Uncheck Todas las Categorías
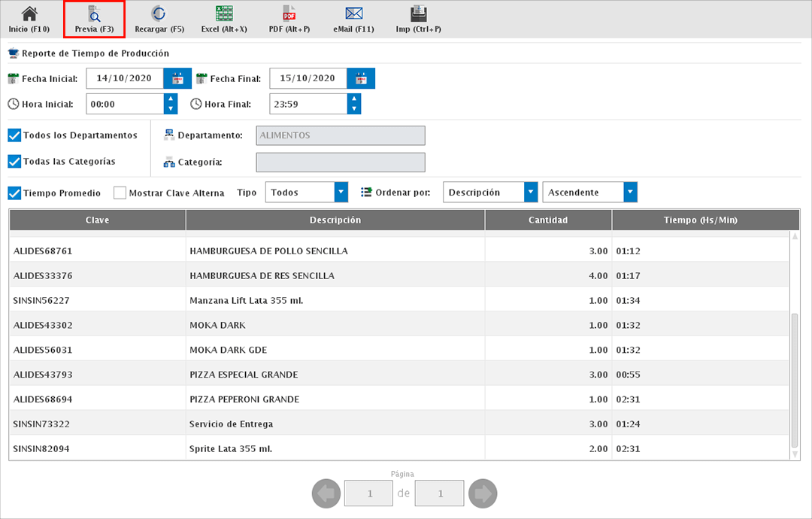Screen dimensions: 812x519 tap(14, 161)
